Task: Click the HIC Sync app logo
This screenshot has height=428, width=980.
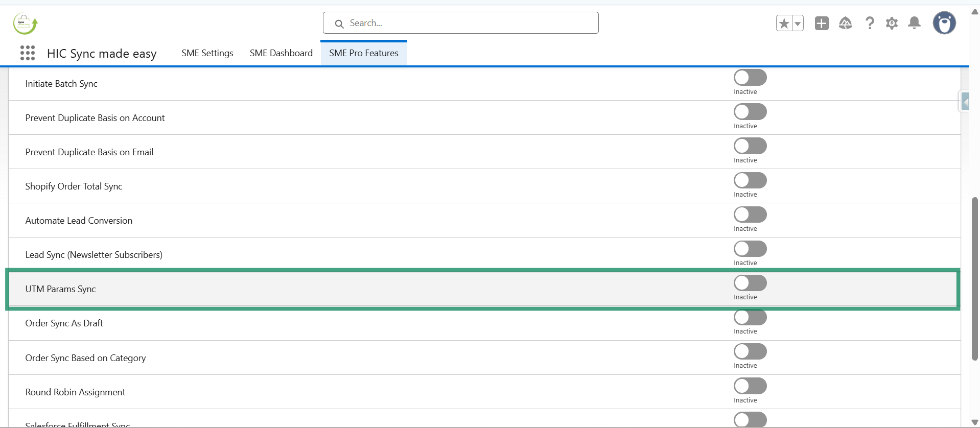Action: point(25,23)
